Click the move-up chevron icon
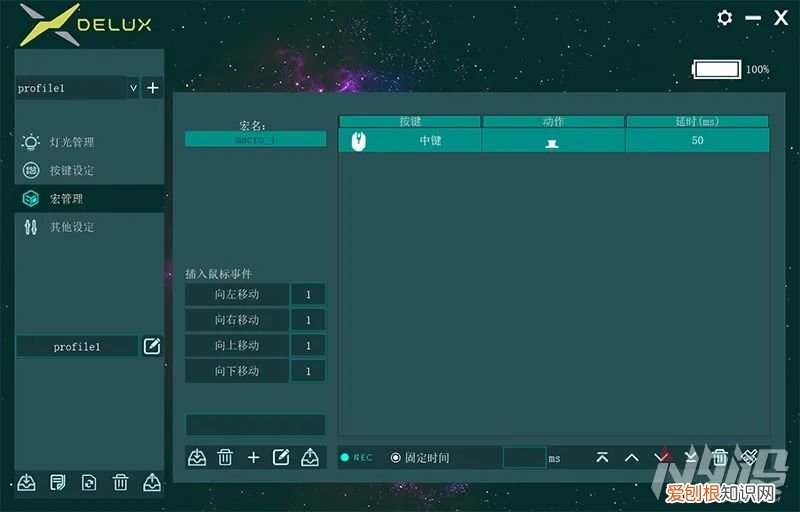The image size is (800, 512). (632, 457)
